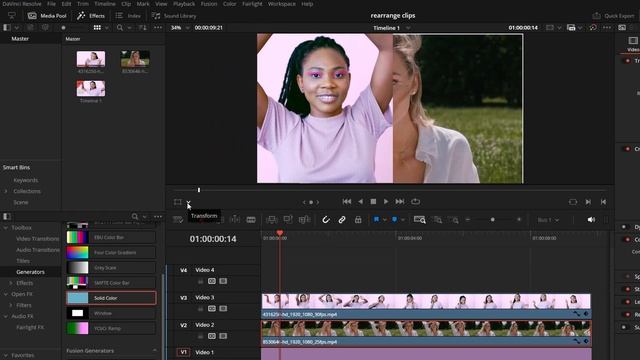Click the effects panel search icon

click(135, 216)
